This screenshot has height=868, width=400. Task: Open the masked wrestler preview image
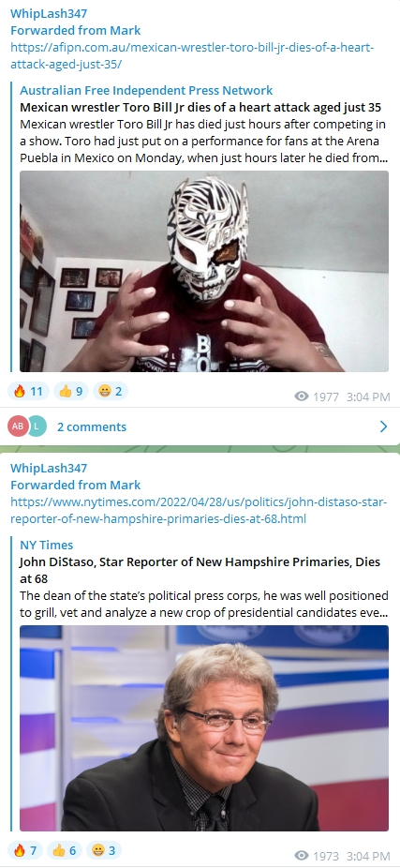[204, 271]
